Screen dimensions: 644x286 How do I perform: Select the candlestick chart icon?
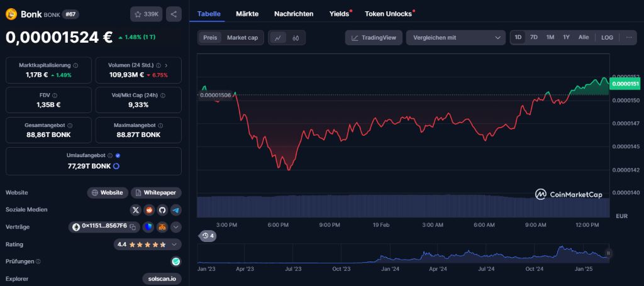296,38
